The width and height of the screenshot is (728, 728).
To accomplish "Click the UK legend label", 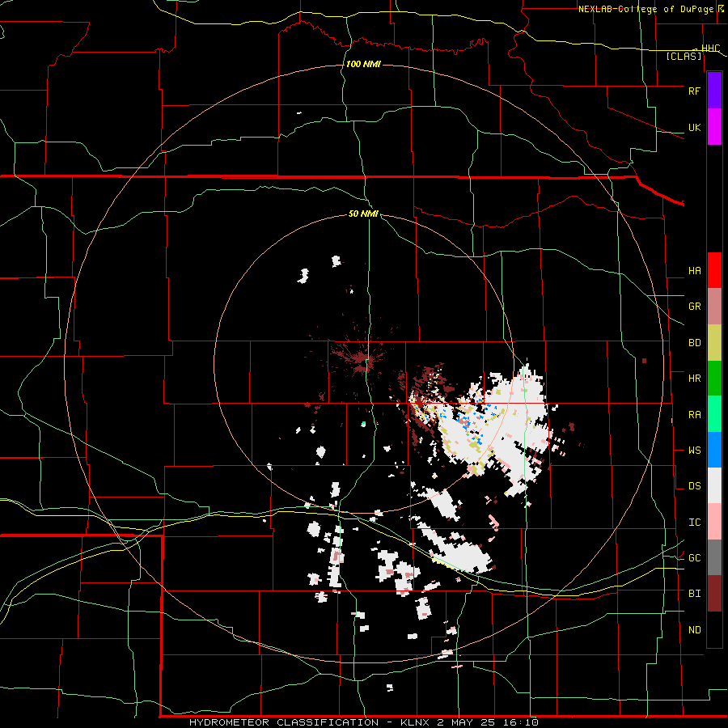I will tap(694, 128).
